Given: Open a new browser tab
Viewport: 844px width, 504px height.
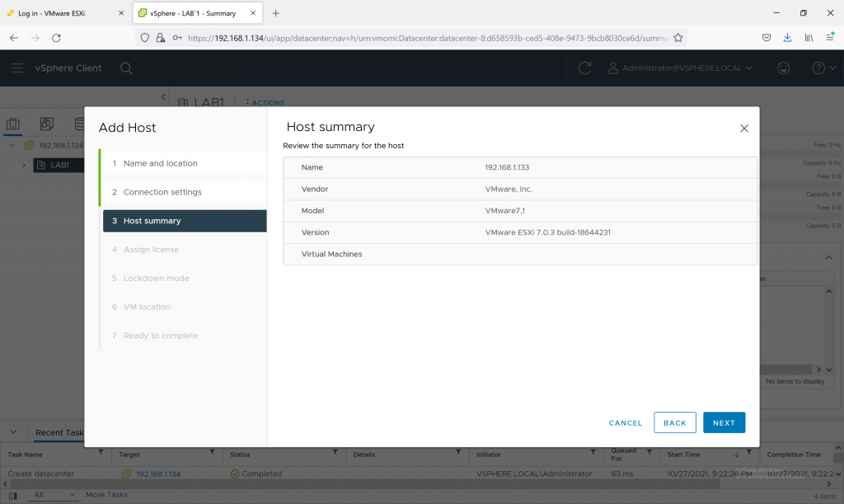Looking at the screenshot, I should pos(275,13).
